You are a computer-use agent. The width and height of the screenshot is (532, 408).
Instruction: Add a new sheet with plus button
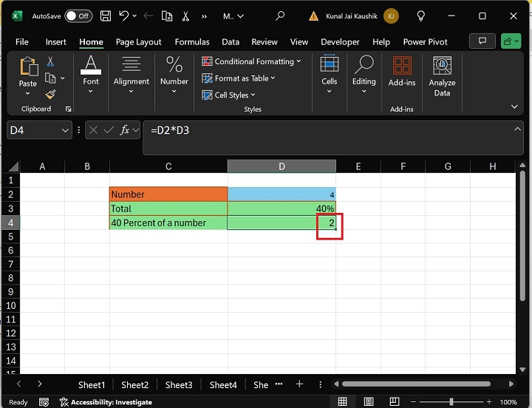click(x=299, y=384)
